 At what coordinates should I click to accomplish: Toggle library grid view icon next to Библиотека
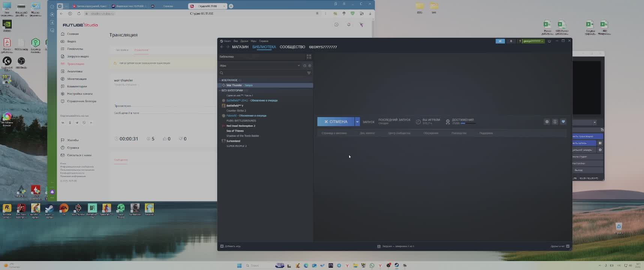point(309,57)
